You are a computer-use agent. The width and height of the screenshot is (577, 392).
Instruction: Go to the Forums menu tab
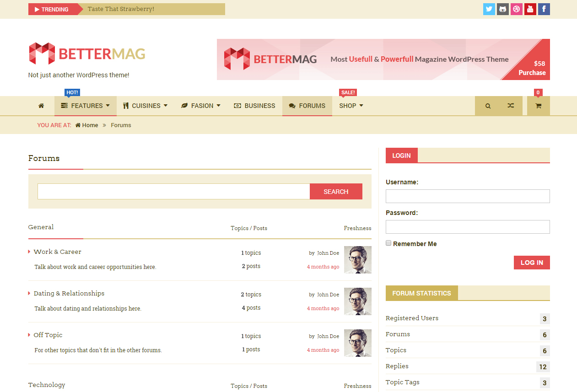(x=307, y=106)
